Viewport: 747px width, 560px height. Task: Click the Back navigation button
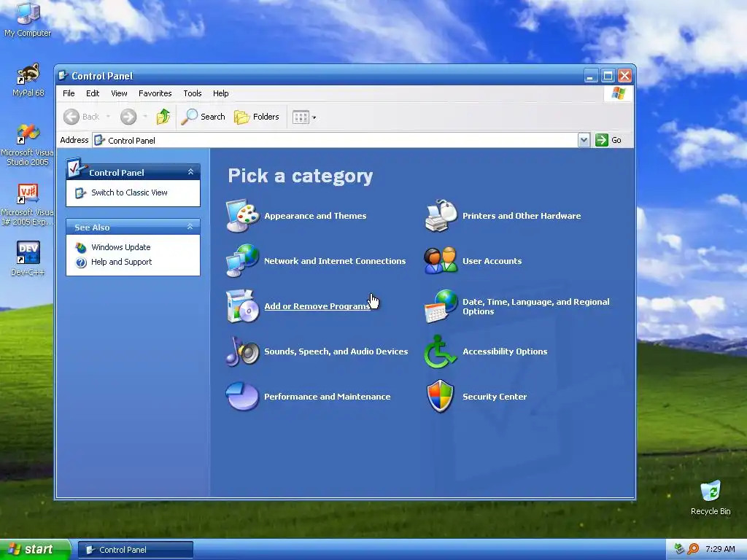coord(82,117)
